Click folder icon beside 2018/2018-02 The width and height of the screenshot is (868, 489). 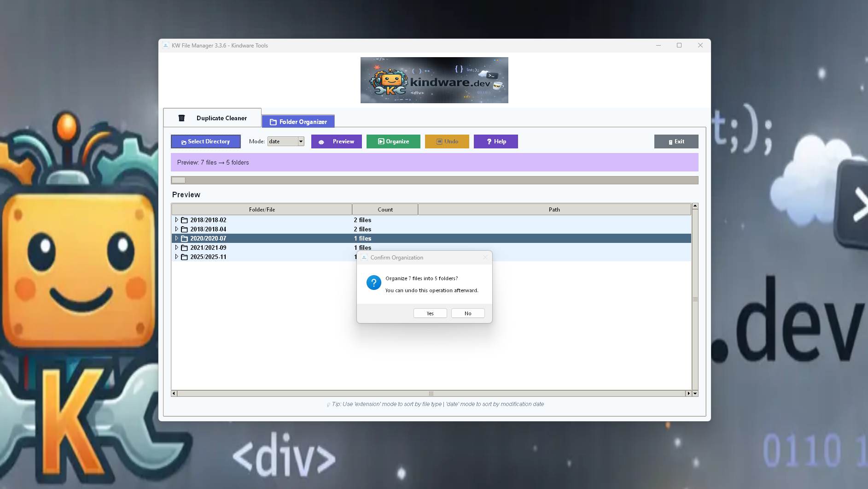pos(184,220)
